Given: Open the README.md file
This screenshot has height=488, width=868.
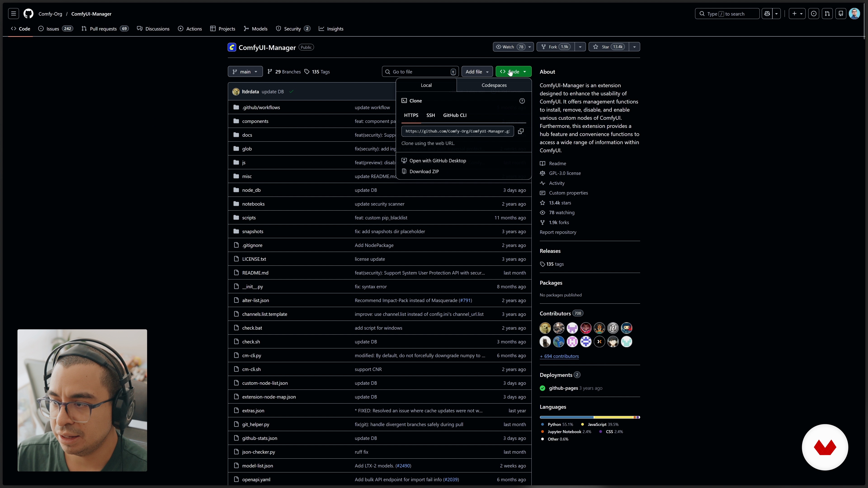Looking at the screenshot, I should click(255, 273).
